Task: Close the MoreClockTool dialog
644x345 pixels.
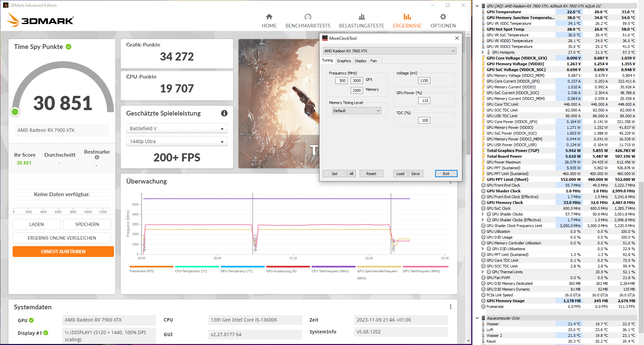Action: click(x=457, y=38)
